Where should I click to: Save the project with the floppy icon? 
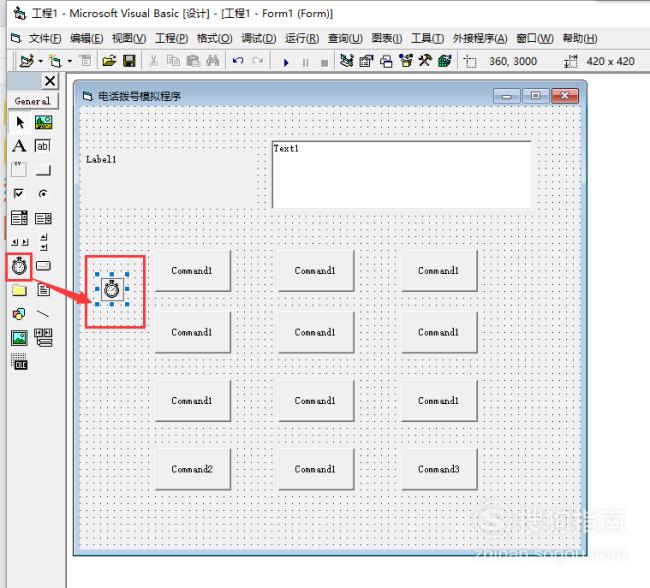point(129,61)
